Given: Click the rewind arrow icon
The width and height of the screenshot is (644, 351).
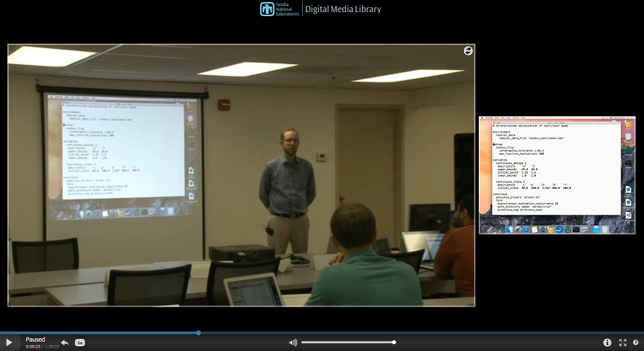Looking at the screenshot, I should coord(64,343).
